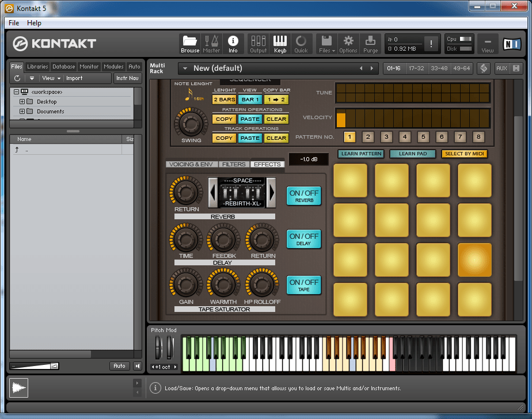Click the Quick load icon
This screenshot has height=419, width=532.
(301, 44)
